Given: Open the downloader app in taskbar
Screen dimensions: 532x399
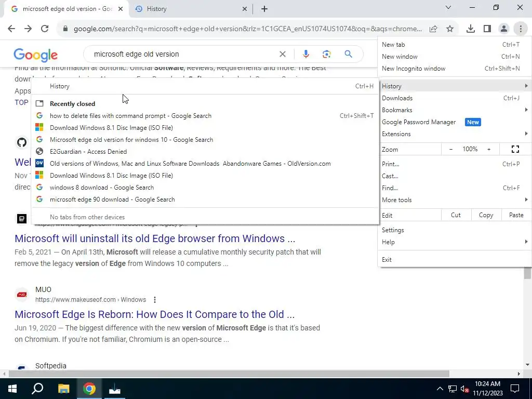Looking at the screenshot, I should tap(114, 389).
